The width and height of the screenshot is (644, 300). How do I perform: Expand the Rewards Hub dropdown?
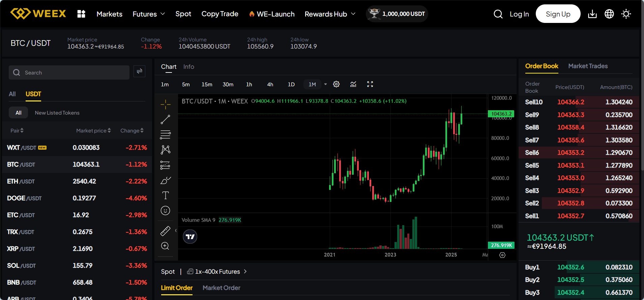[330, 14]
